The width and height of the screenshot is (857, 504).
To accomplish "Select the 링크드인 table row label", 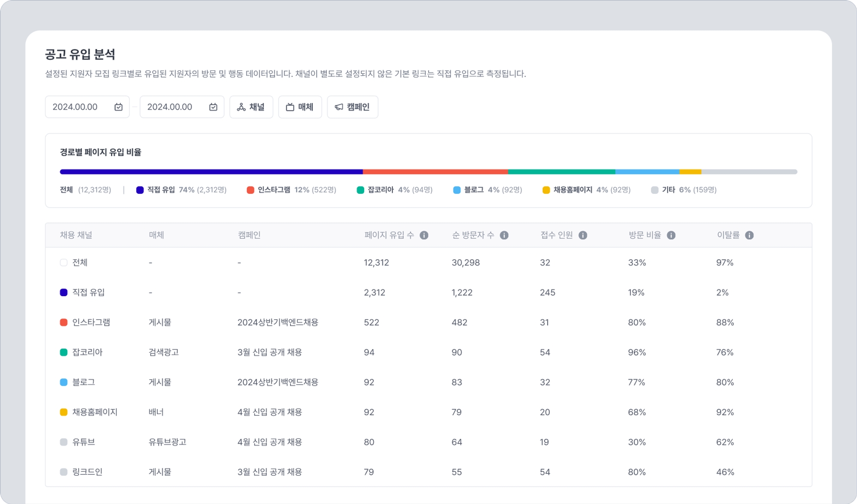I will 87,472.
